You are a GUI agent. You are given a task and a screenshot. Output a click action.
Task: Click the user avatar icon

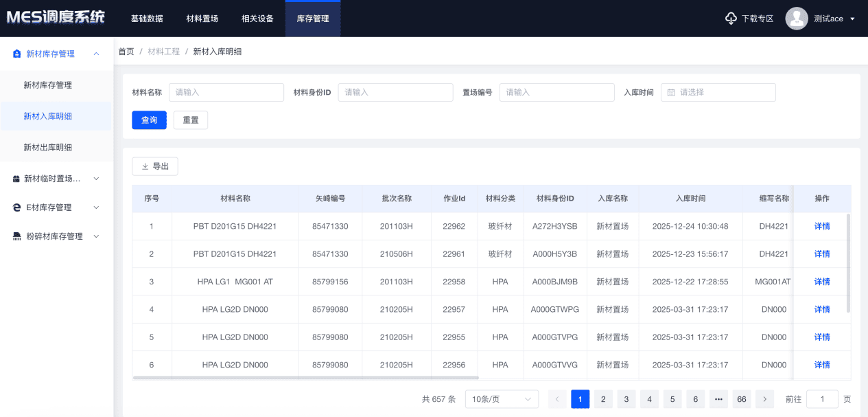[x=796, y=19]
